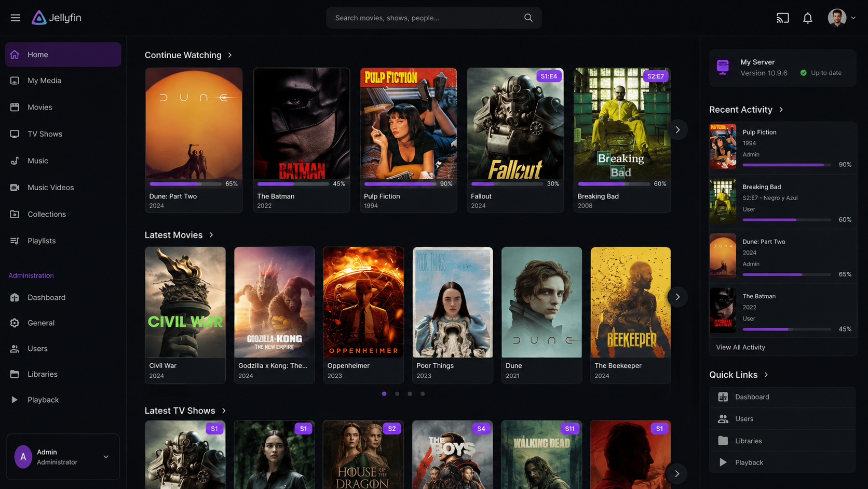Click Breaking Bad activity progress bar
The width and height of the screenshot is (868, 489).
[x=786, y=220]
